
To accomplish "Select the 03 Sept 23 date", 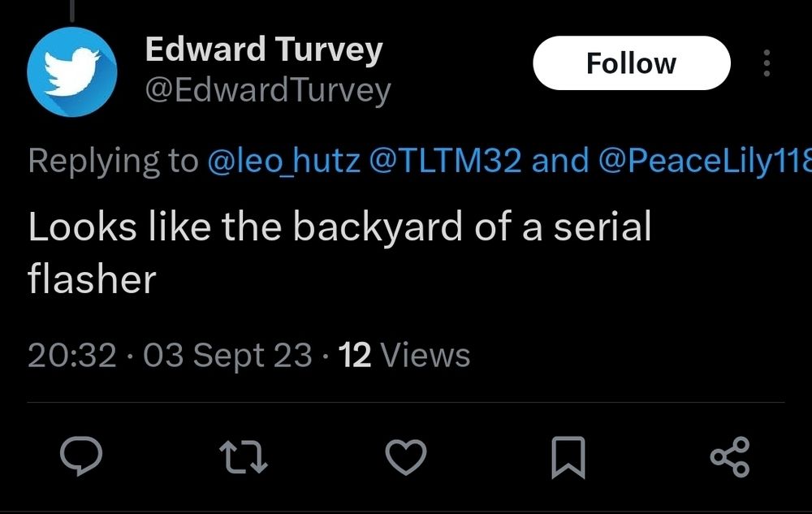I will pyautogui.click(x=227, y=355).
